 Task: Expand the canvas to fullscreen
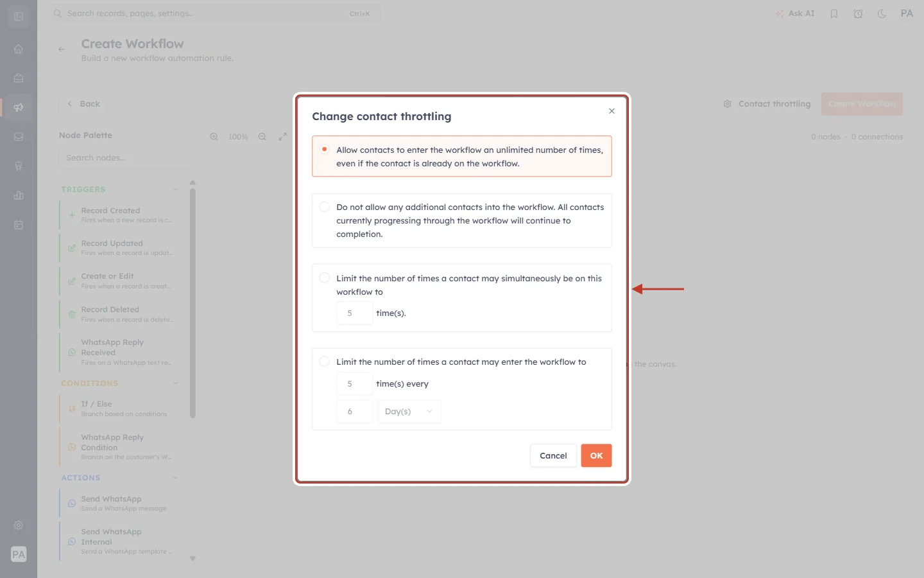tap(282, 137)
